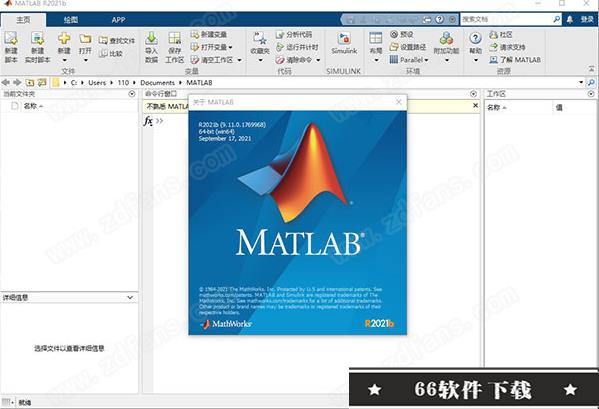Click the forward arrow in address bar
599x409 pixels.
coord(17,82)
